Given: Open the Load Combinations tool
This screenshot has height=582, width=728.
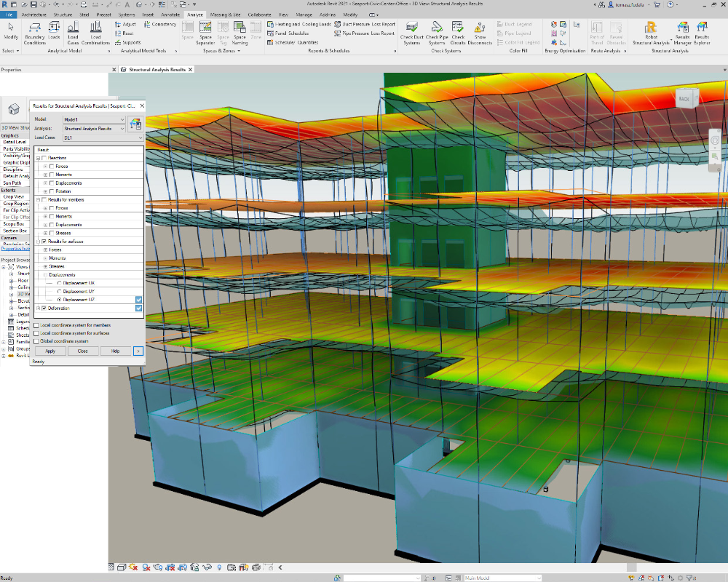Looking at the screenshot, I should tap(95, 33).
